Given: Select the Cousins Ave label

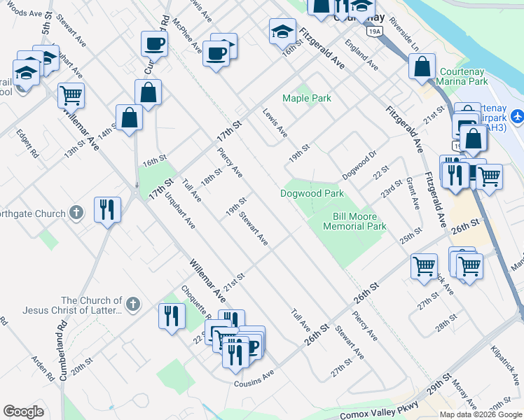Looking at the screenshot, I should pyautogui.click(x=254, y=379).
